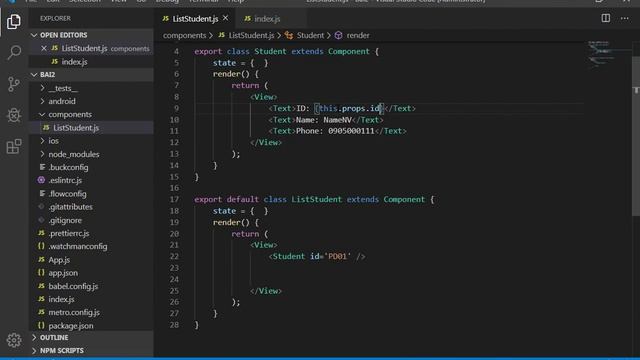Expand the __tests__ folder

[x=91, y=88]
